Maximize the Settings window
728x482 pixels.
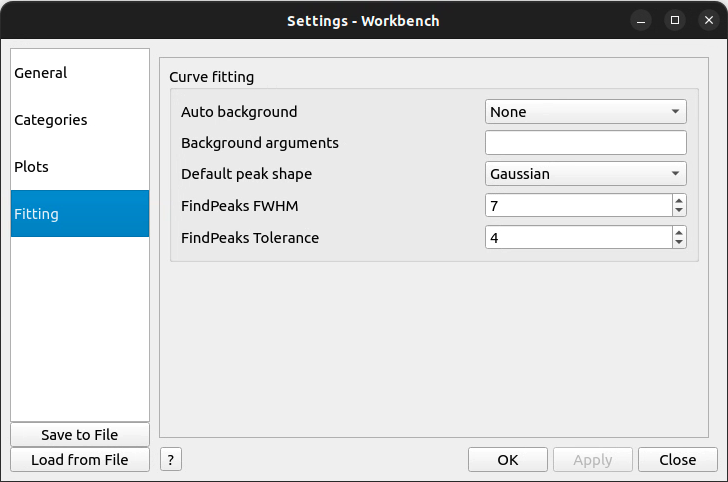click(675, 20)
